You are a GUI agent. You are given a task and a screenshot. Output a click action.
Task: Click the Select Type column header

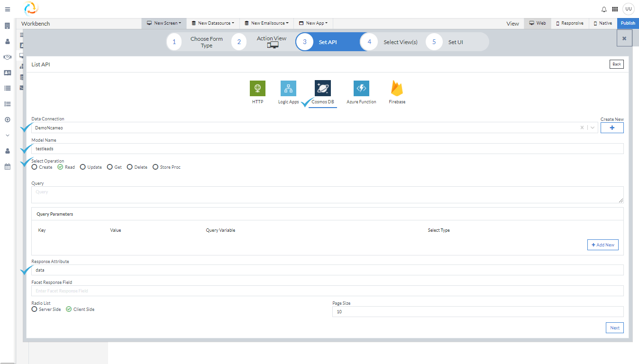[x=438, y=230]
